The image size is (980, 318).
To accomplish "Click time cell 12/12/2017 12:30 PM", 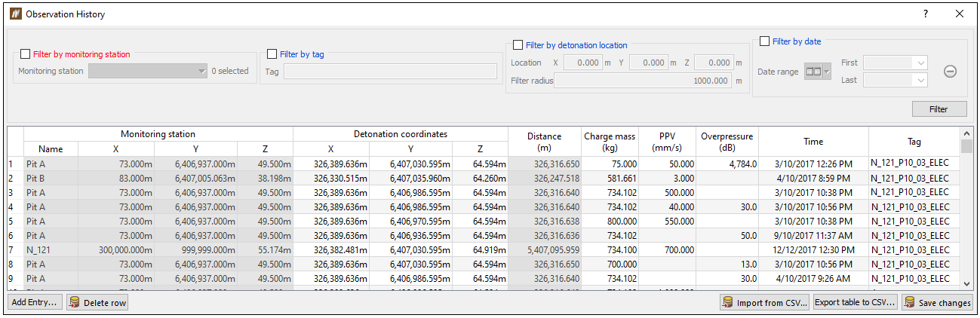I will point(813,249).
